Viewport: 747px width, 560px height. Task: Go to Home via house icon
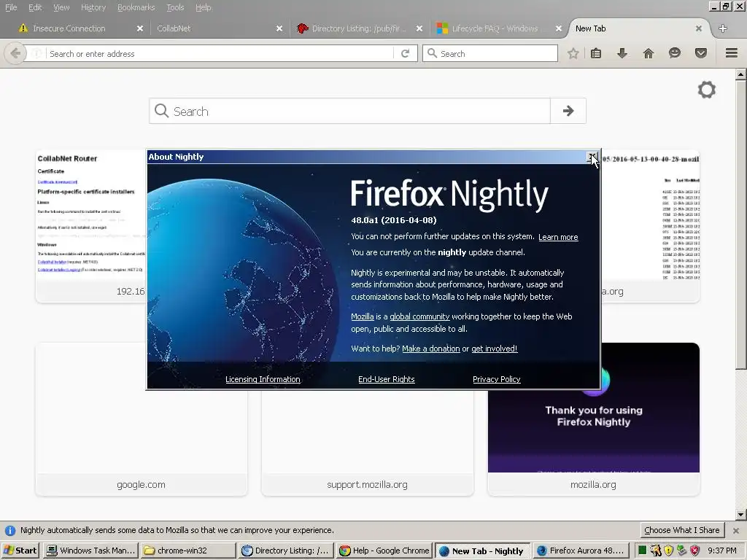pyautogui.click(x=649, y=53)
